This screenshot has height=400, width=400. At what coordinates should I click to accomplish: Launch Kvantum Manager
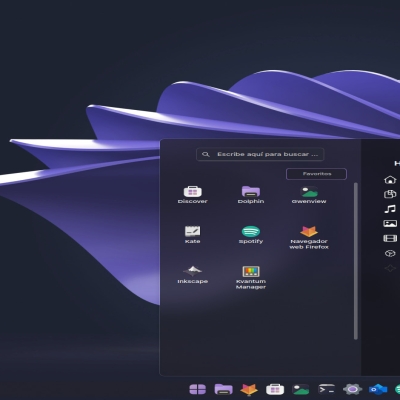tap(251, 277)
